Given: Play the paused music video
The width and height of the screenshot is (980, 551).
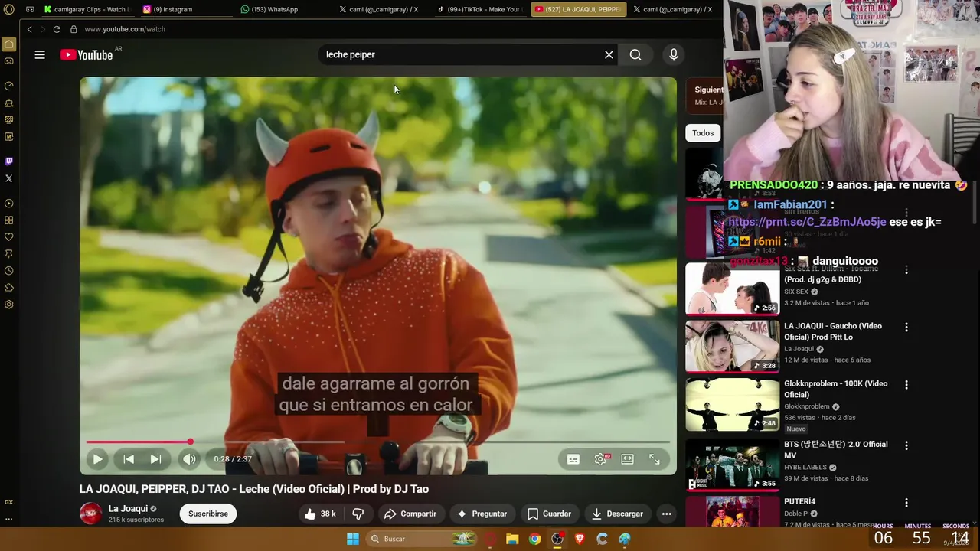Looking at the screenshot, I should click(97, 459).
